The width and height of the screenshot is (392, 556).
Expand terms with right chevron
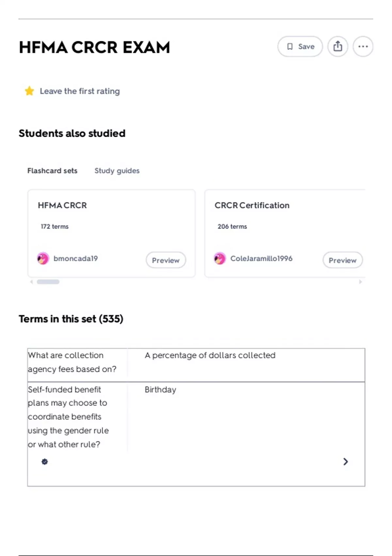click(x=345, y=461)
